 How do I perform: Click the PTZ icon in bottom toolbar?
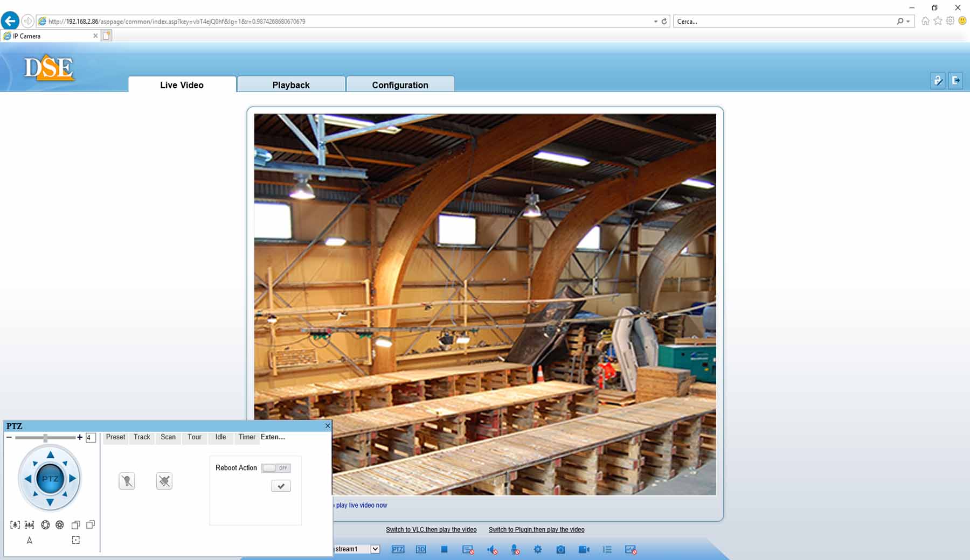click(398, 549)
